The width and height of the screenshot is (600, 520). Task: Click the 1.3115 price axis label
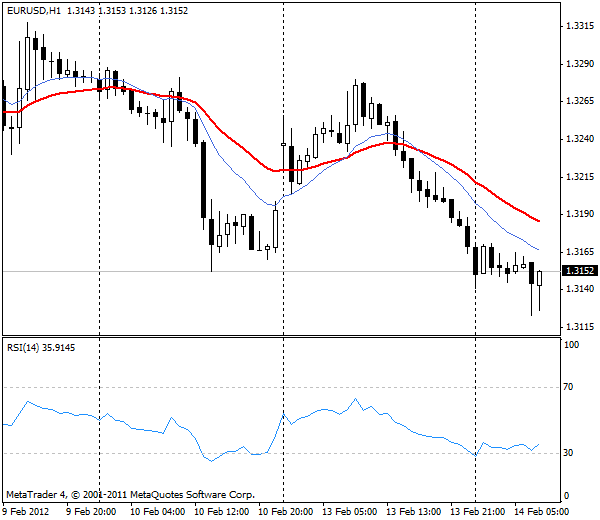[x=580, y=327]
